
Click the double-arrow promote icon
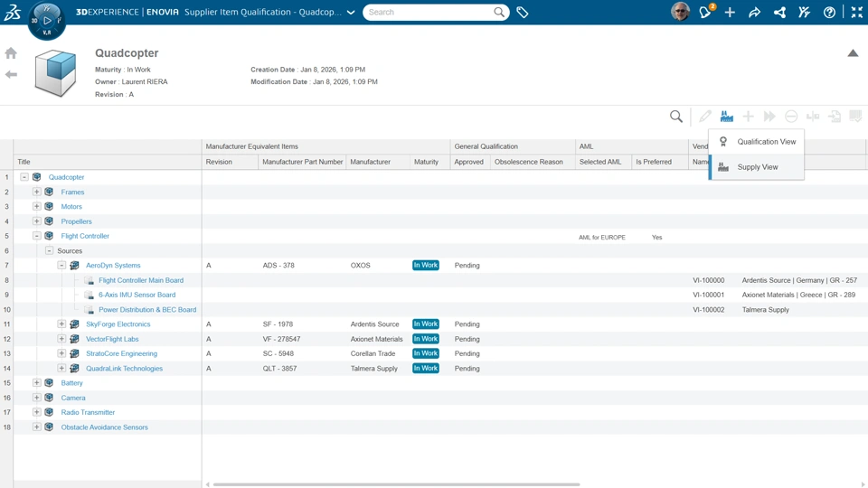point(769,117)
